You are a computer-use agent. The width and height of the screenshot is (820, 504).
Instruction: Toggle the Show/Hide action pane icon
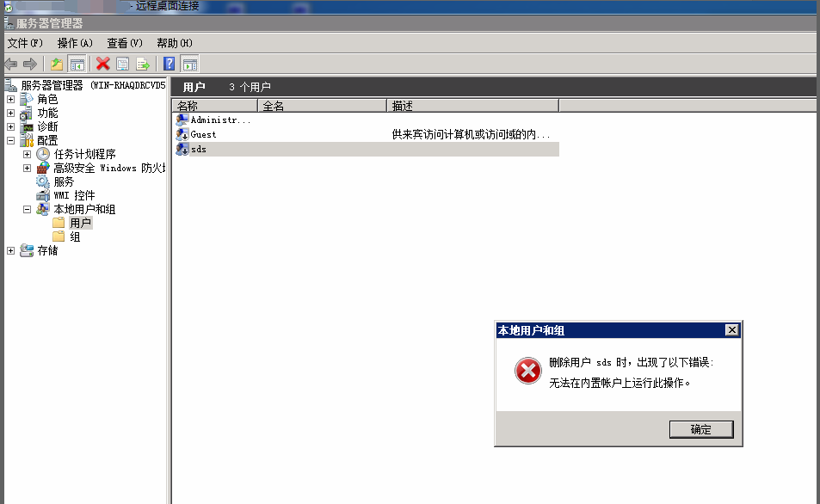[x=190, y=64]
